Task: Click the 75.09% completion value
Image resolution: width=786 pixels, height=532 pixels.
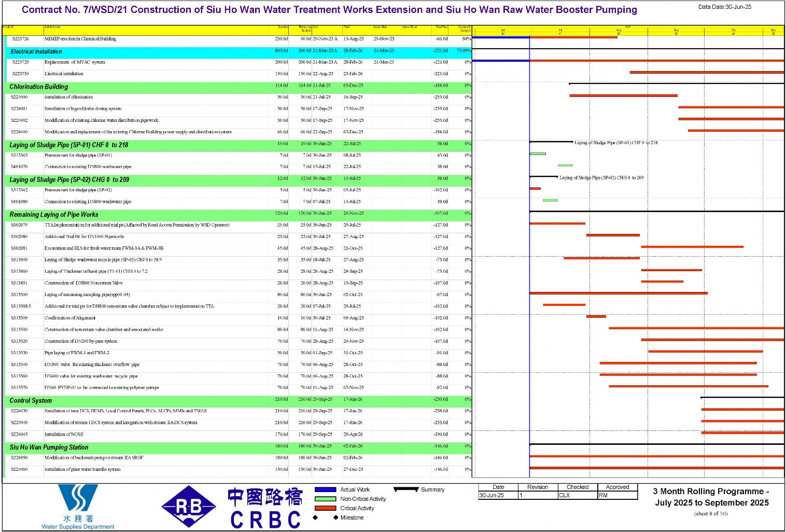Action: click(x=464, y=50)
